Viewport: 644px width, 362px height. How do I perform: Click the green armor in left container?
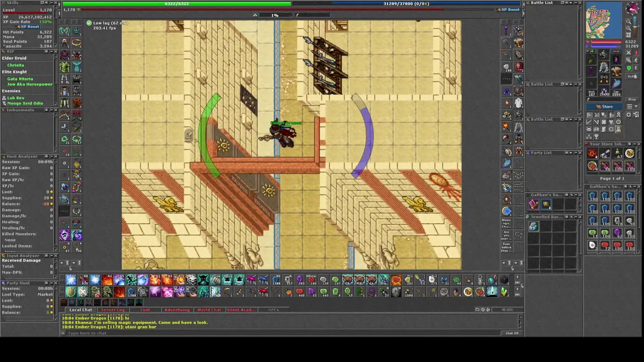click(x=64, y=66)
